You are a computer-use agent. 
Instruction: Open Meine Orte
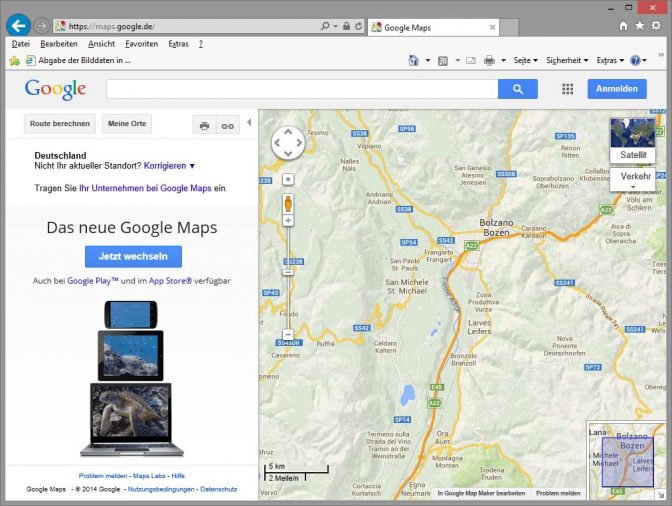tap(127, 124)
